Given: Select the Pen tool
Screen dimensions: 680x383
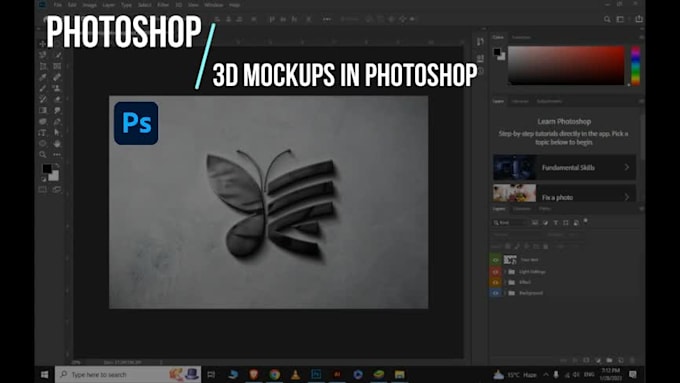Looking at the screenshot, I should (x=57, y=121).
